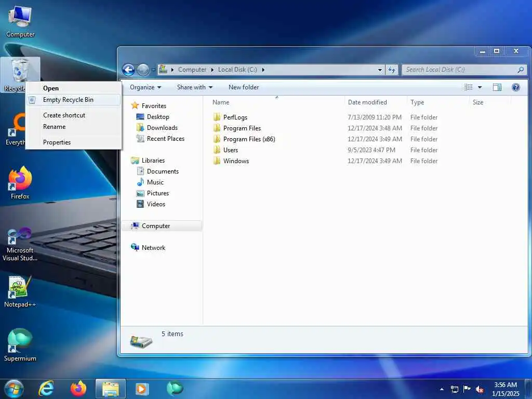The image size is (532, 399).
Task: Select Libraries in the navigation pane
Action: (153, 161)
